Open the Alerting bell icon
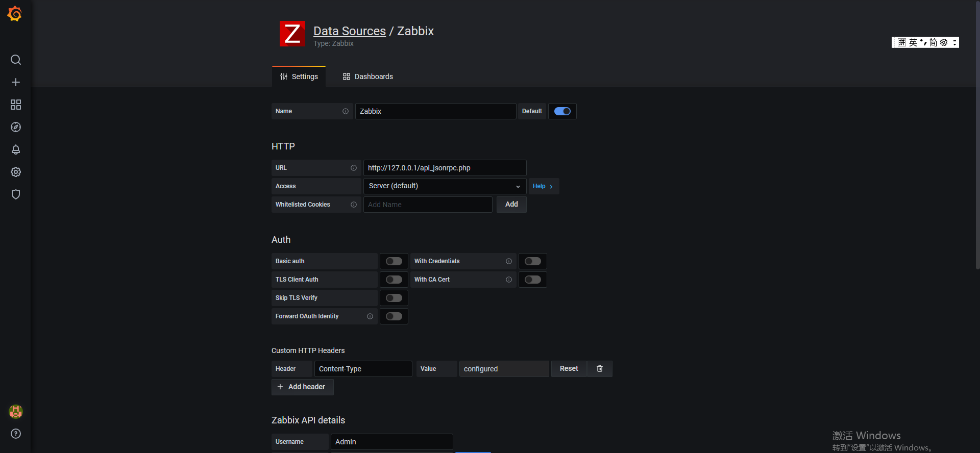This screenshot has height=453, width=980. 16,149
